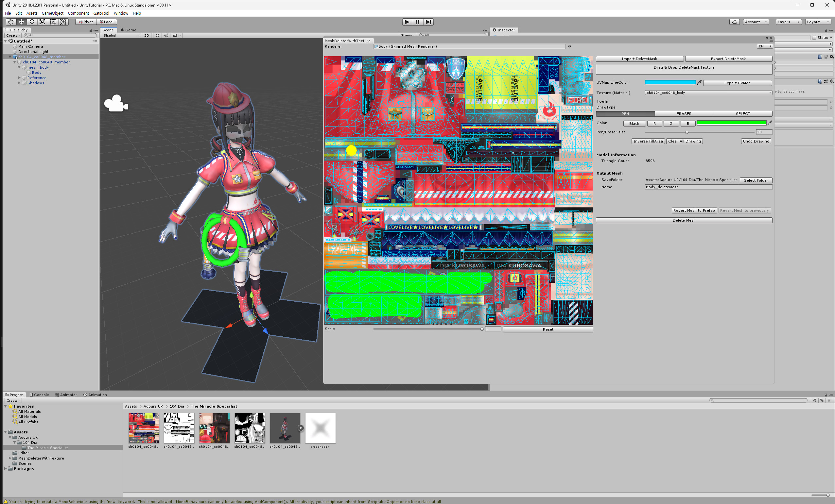Viewport: 835px width, 504px height.
Task: Expand the Reference node in Hierarchy
Action: 19,77
